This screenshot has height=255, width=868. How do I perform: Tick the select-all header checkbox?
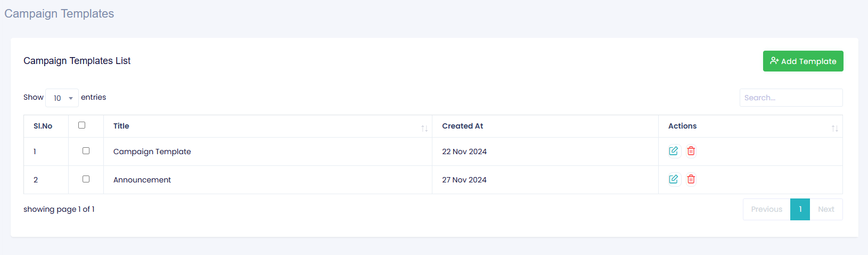pyautogui.click(x=82, y=125)
